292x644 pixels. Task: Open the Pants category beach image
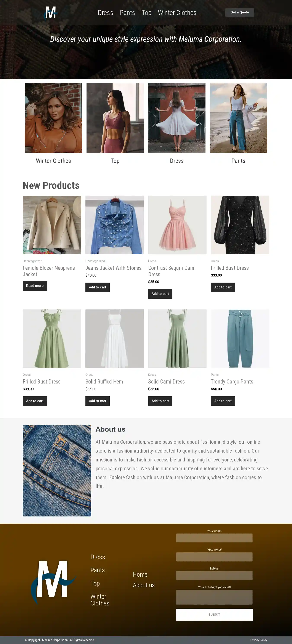tap(238, 118)
